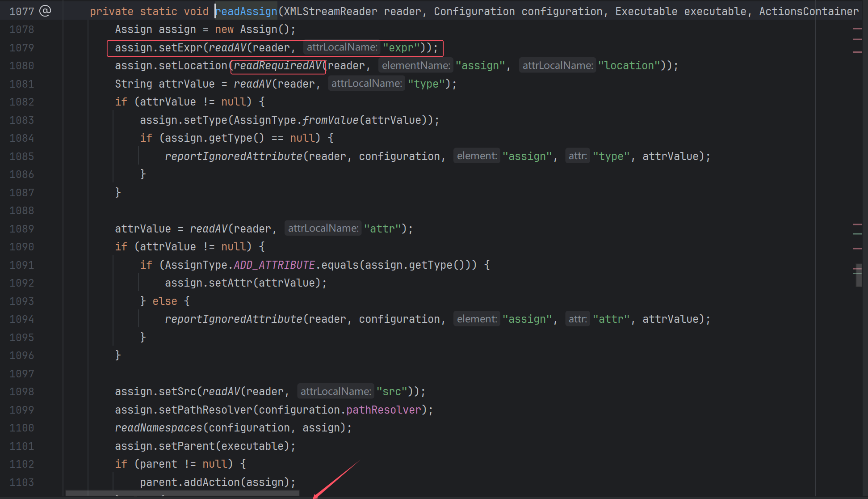Toggle breakpoint at line number 1079

coord(22,48)
